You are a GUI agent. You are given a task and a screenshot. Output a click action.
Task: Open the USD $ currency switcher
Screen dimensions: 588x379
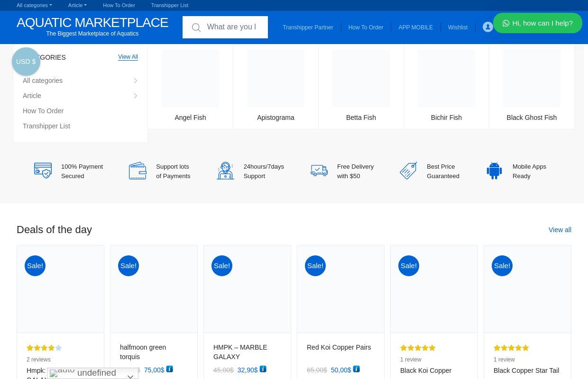[26, 62]
